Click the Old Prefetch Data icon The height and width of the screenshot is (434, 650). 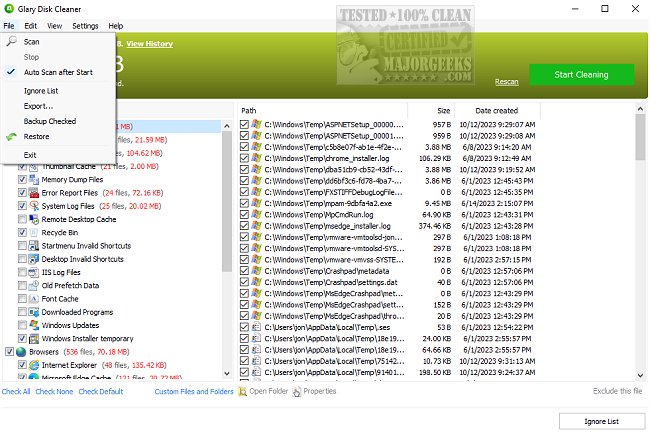[34, 286]
